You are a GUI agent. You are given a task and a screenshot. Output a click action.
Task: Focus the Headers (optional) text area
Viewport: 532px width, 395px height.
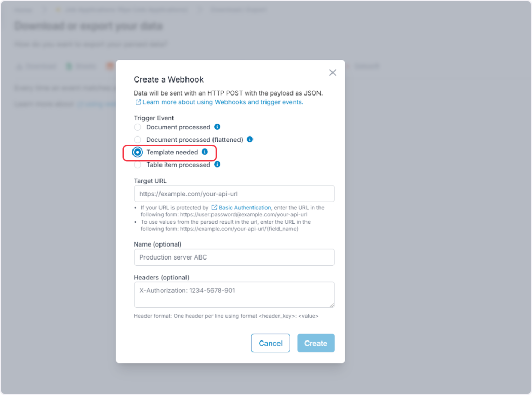coord(234,295)
